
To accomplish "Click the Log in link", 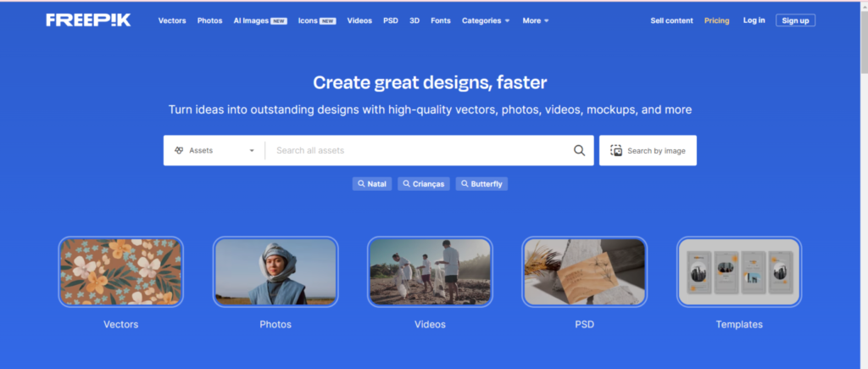I will pyautogui.click(x=754, y=20).
